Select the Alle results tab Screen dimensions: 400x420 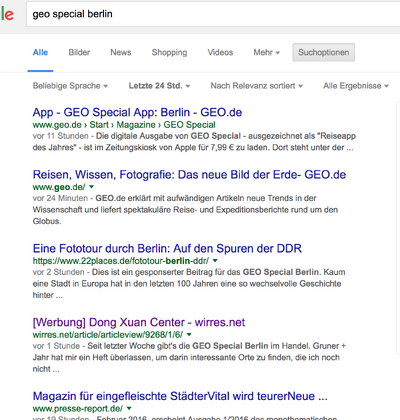pyautogui.click(x=40, y=52)
